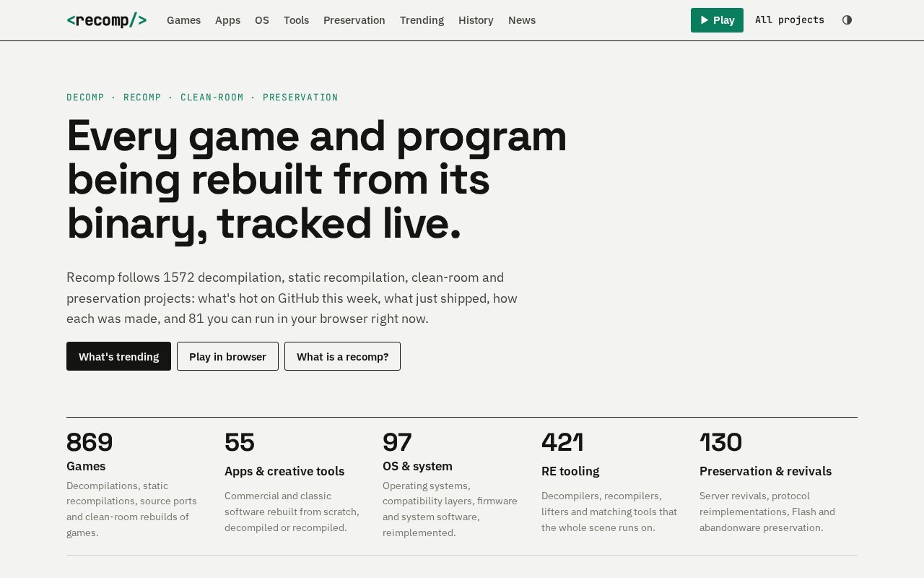Open the Trending page
Image resolution: width=924 pixels, height=578 pixels.
[x=422, y=20]
